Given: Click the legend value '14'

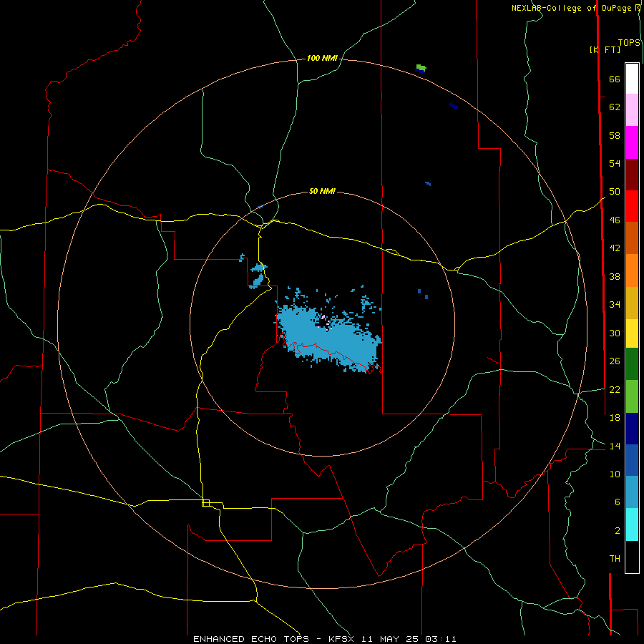Looking at the screenshot, I should pos(615,446).
